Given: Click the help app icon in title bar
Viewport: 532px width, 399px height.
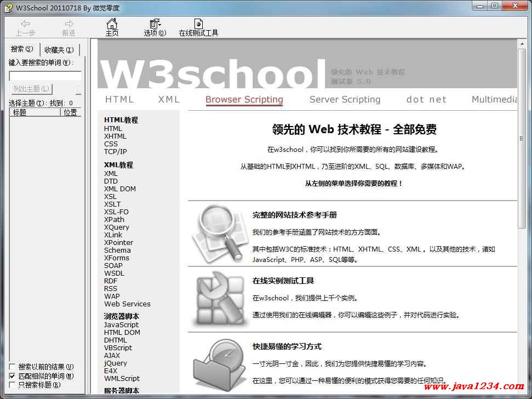Looking at the screenshot, I should click(x=8, y=8).
